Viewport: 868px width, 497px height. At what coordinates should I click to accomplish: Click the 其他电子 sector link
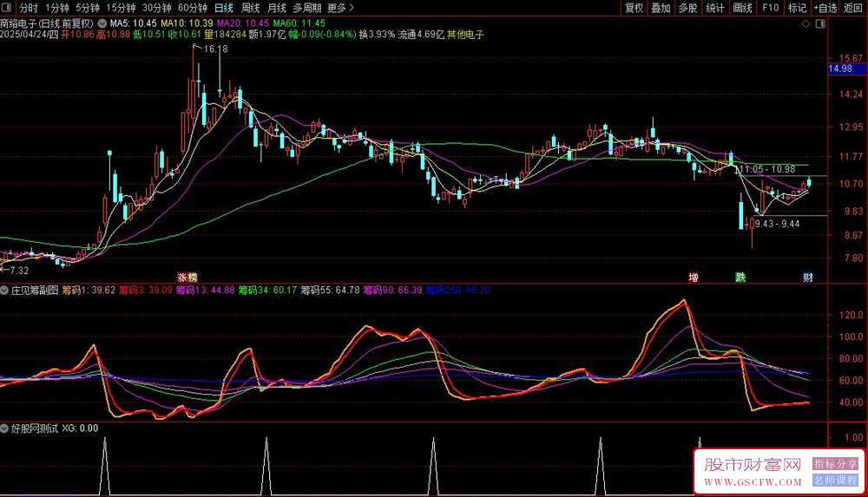[464, 35]
